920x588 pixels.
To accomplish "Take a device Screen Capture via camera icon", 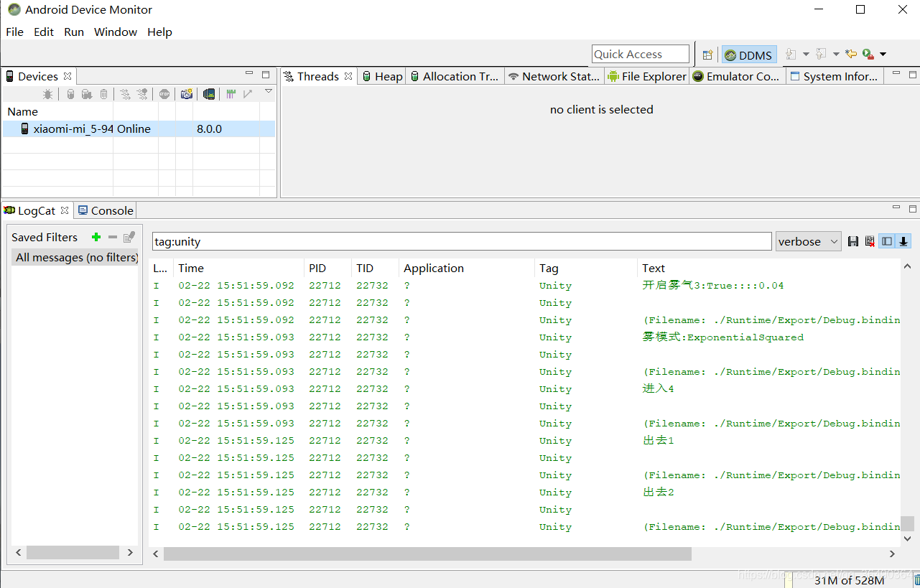I will [x=187, y=94].
